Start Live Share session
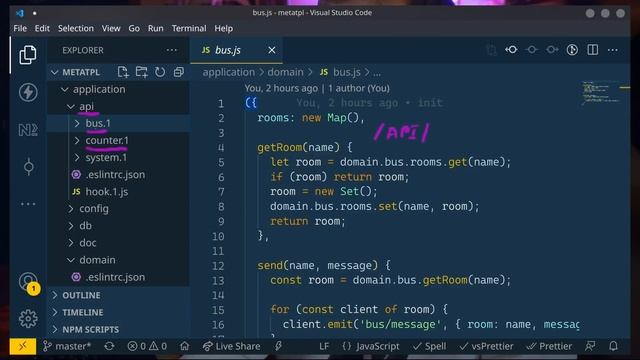Screen dimensions: 640x360 click(231, 346)
